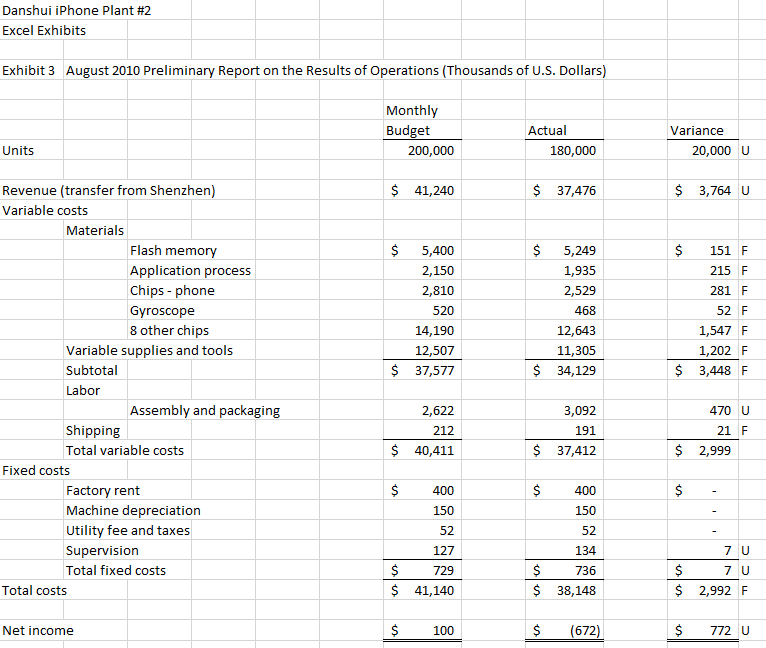Click the 'Application process' label

point(190,271)
